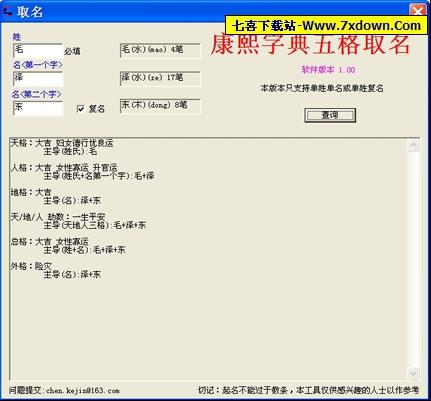Image resolution: width=431 pixels, height=401 pixels.
Task: Click the 外格：险灾 result line
Action: tap(31, 266)
